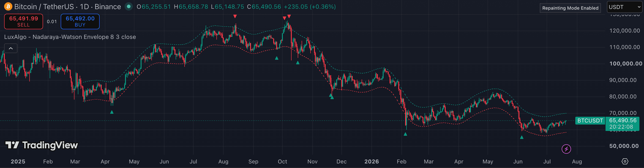The height and width of the screenshot is (168, 644).
Task: Open the Bitcoin / TetherUS symbol title
Action: [68, 6]
